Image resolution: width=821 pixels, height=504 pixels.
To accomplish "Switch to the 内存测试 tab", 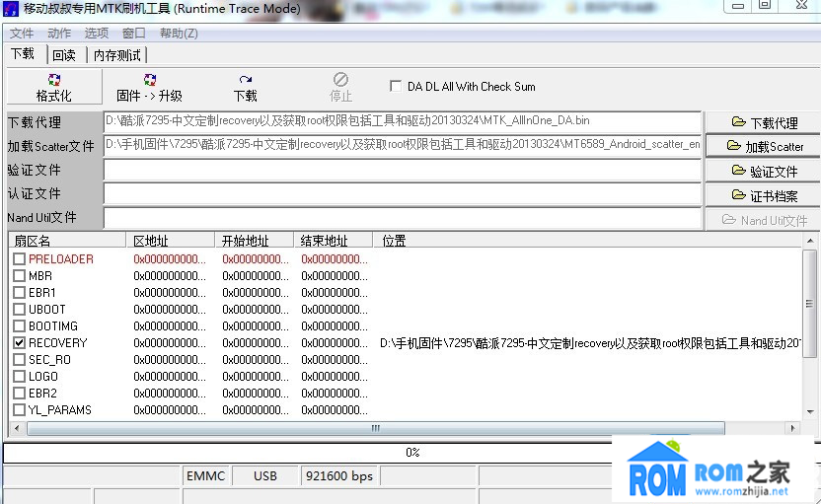I will [x=117, y=55].
